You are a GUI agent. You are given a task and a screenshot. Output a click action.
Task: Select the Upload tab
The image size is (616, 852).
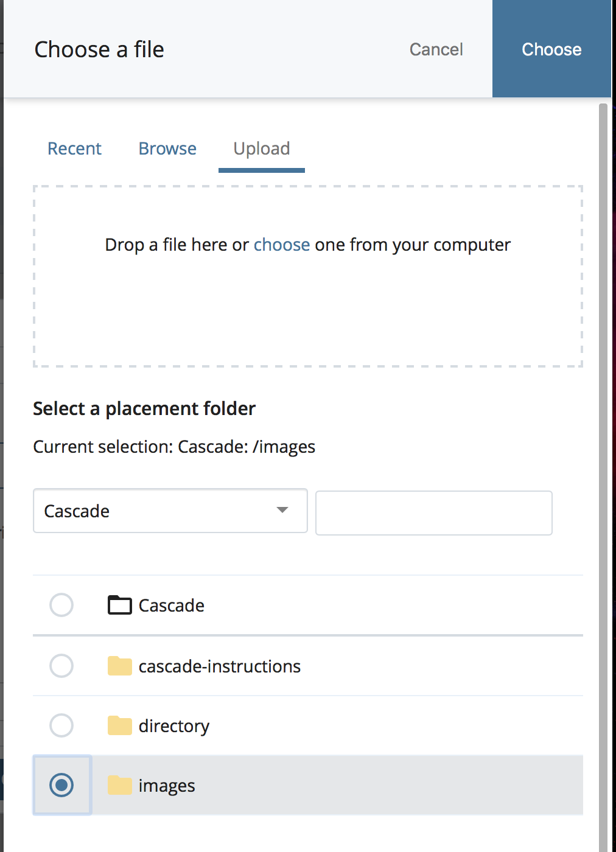coord(262,148)
